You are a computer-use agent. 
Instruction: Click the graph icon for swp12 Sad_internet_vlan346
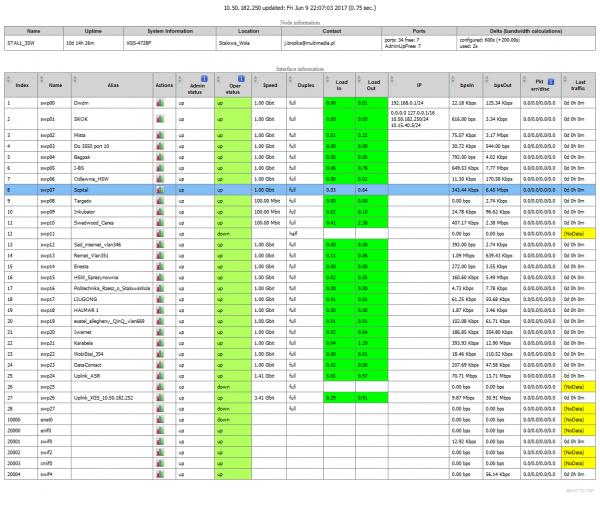[159, 244]
